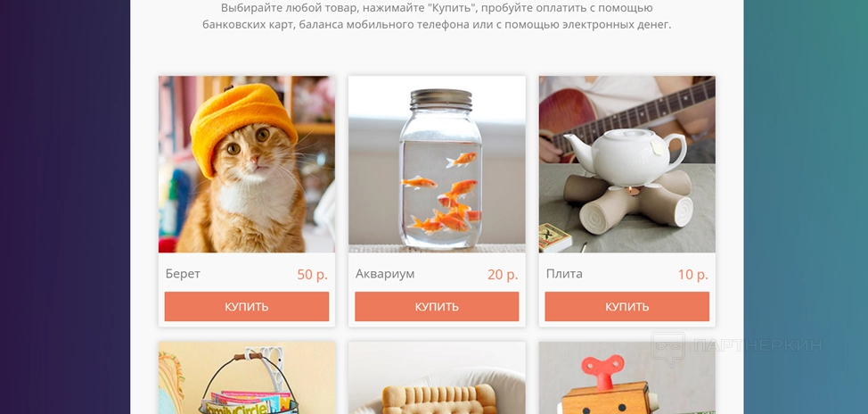Select the biscuit cushion product thumbnail
The width and height of the screenshot is (868, 414).
point(437,378)
